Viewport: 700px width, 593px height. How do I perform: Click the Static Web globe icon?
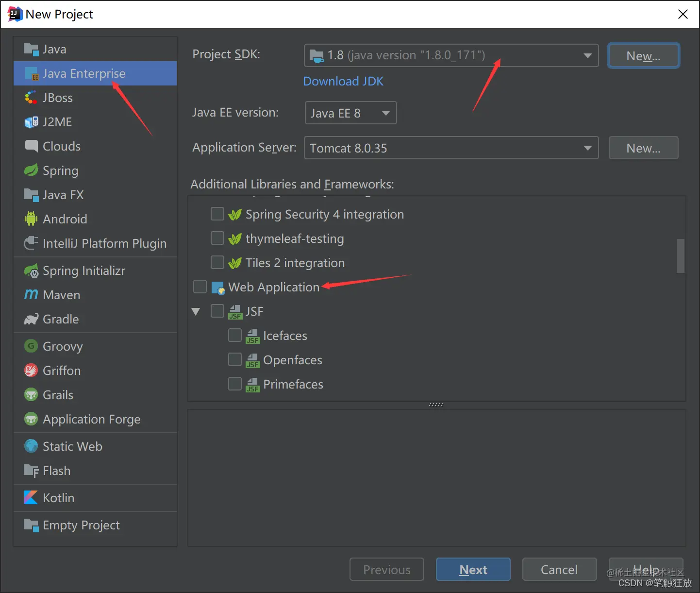point(31,446)
